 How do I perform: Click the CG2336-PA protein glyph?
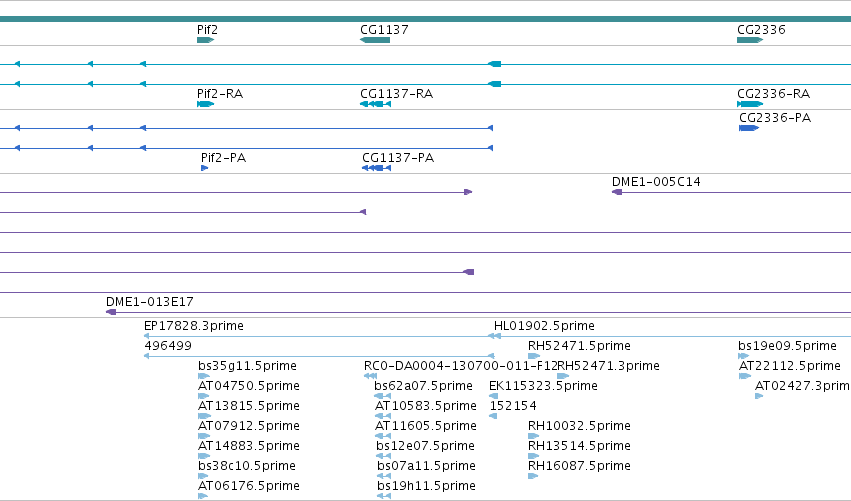[x=749, y=128]
